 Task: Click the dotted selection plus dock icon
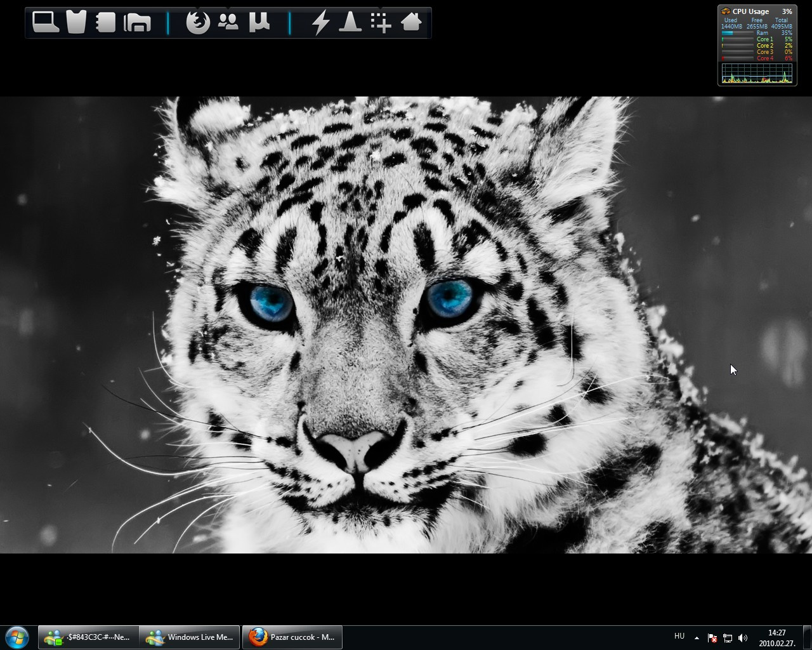click(x=381, y=22)
